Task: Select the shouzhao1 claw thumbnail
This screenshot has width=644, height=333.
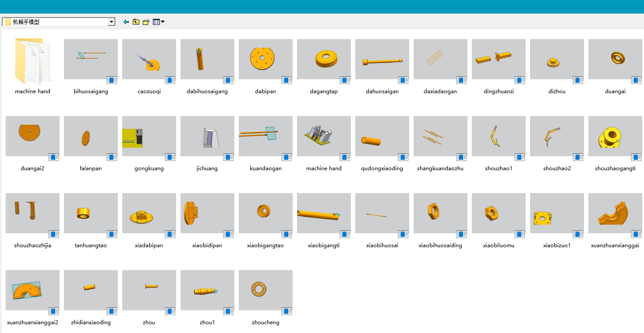Action: coord(499,136)
